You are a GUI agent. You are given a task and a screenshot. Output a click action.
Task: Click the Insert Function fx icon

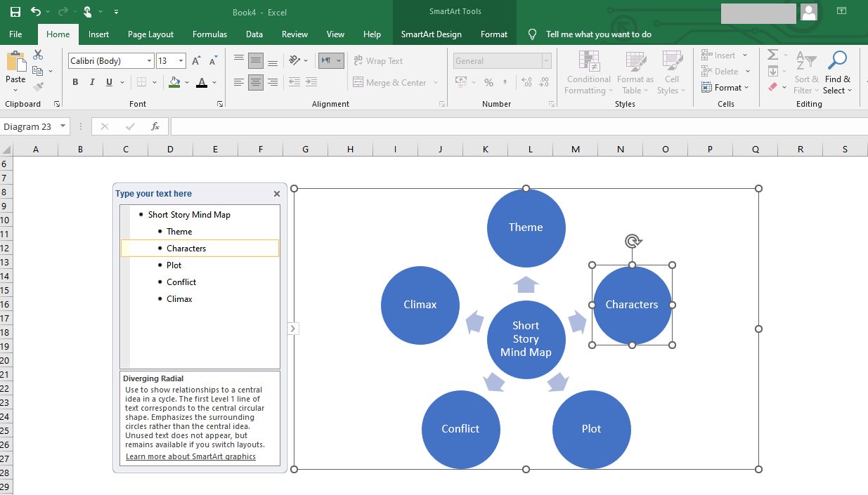(x=155, y=126)
